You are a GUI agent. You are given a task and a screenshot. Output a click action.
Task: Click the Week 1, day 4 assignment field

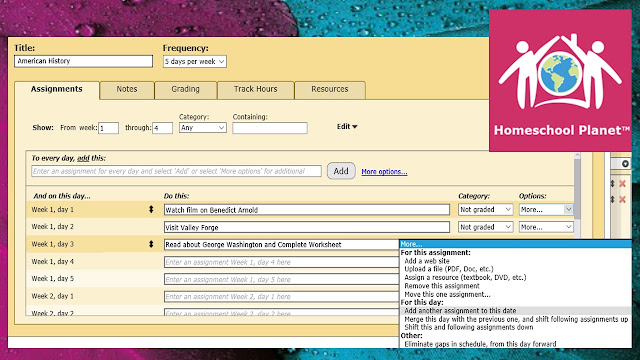click(282, 262)
